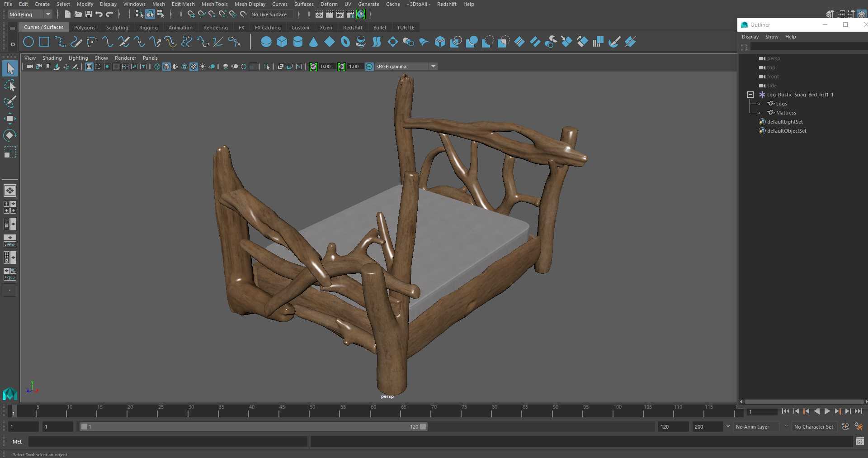This screenshot has height=458, width=868.
Task: Click the Revolve surface shelf icon
Action: coord(361,42)
